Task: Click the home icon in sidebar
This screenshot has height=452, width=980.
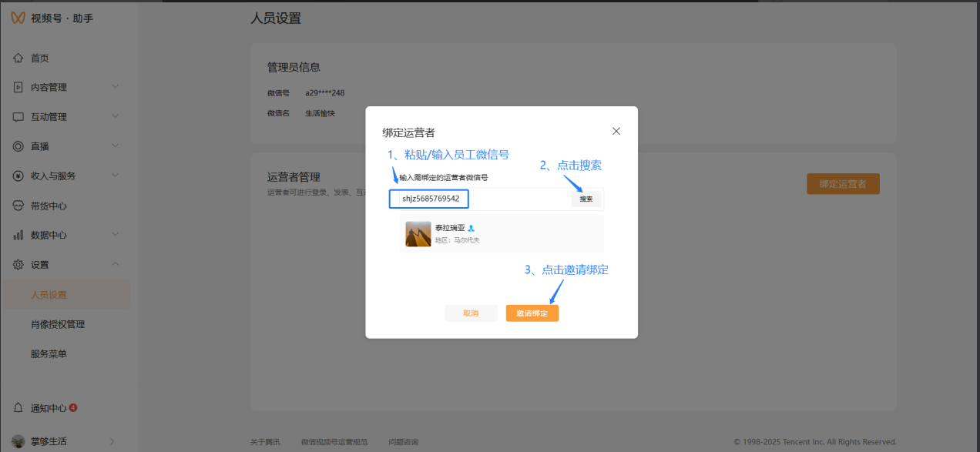Action: point(18,59)
